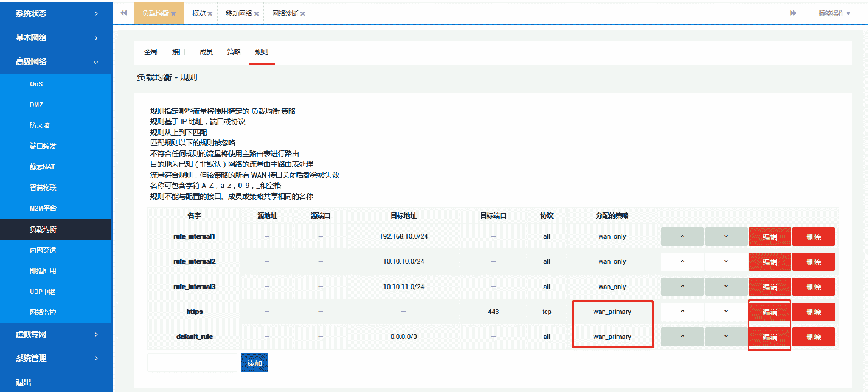Move https rule up with arrow button
This screenshot has width=868, height=392.
click(682, 312)
